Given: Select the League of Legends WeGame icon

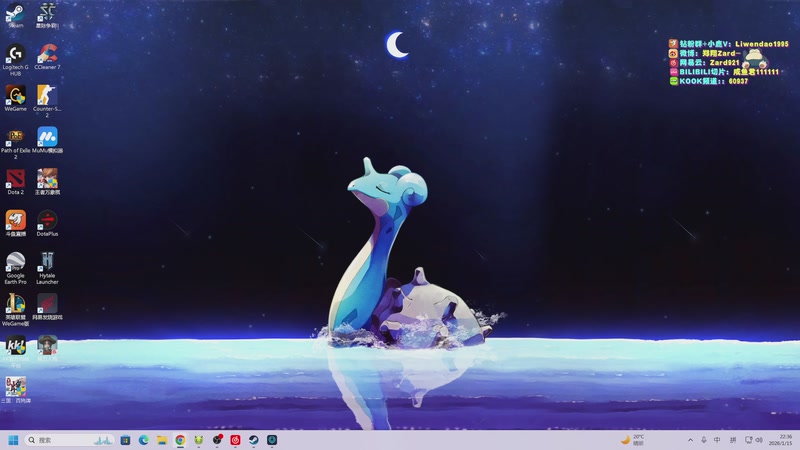Looking at the screenshot, I should (x=15, y=310).
